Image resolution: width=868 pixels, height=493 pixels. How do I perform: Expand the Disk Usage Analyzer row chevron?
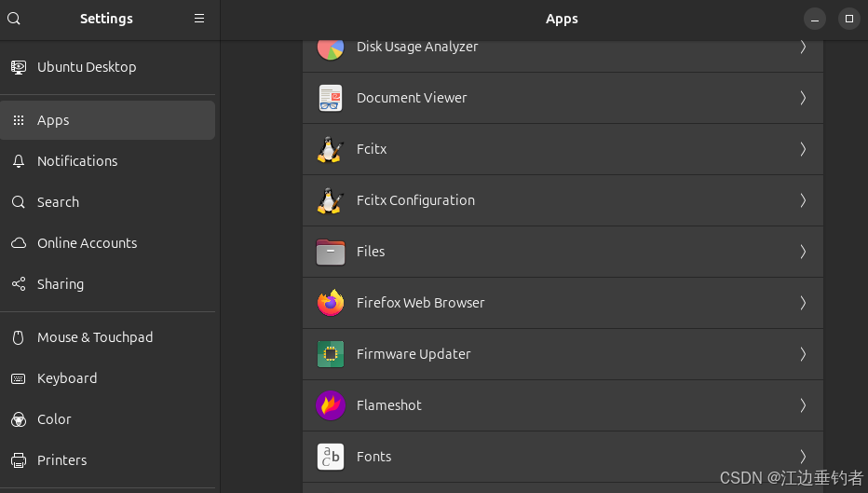(803, 48)
